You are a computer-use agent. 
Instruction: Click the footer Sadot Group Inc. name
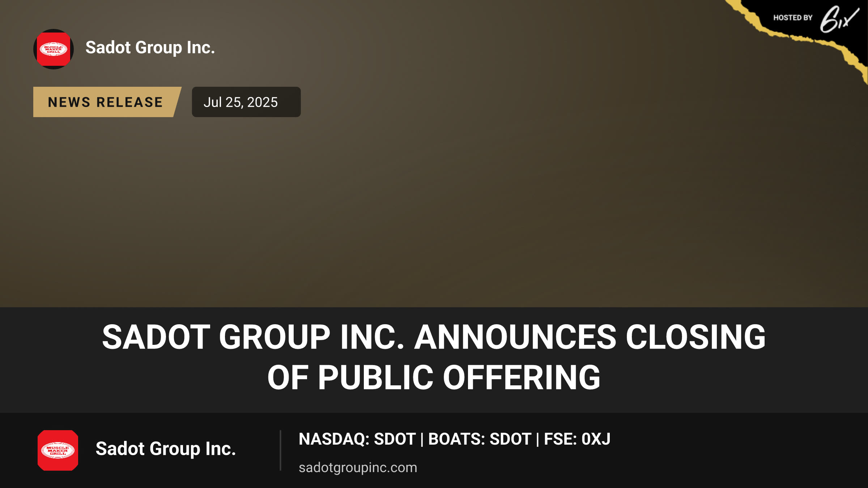pyautogui.click(x=166, y=449)
